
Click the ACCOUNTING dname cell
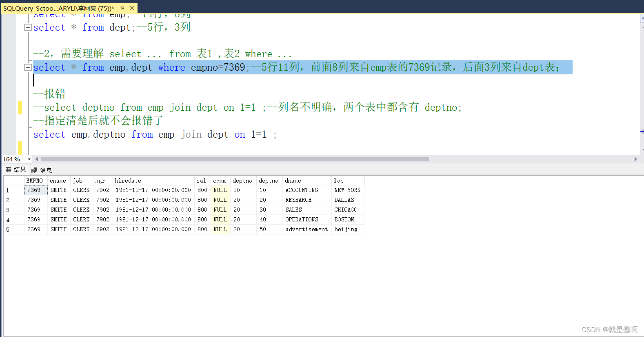pyautogui.click(x=306, y=190)
